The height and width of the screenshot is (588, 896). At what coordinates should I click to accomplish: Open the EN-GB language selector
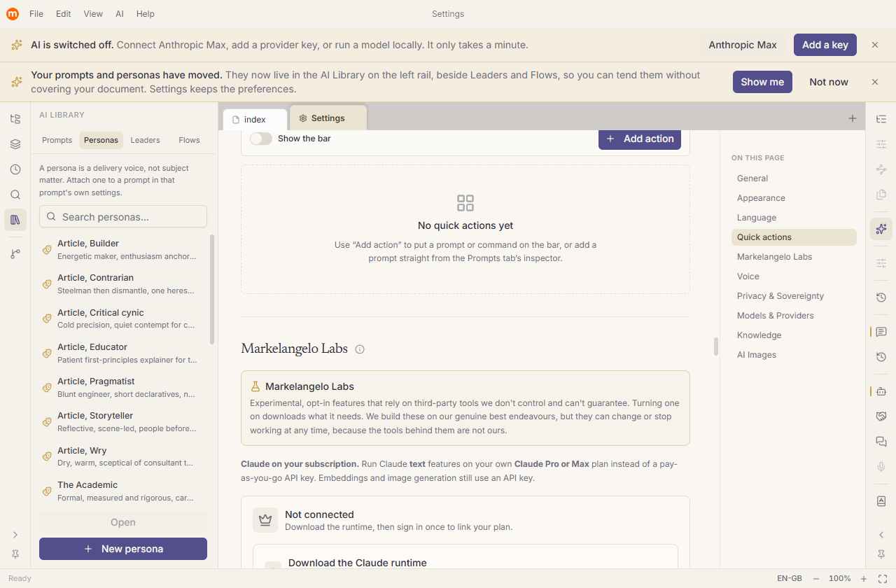(790, 579)
